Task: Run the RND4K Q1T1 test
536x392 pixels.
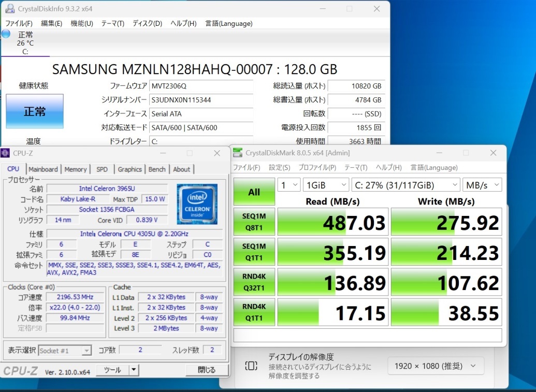Action: [254, 312]
